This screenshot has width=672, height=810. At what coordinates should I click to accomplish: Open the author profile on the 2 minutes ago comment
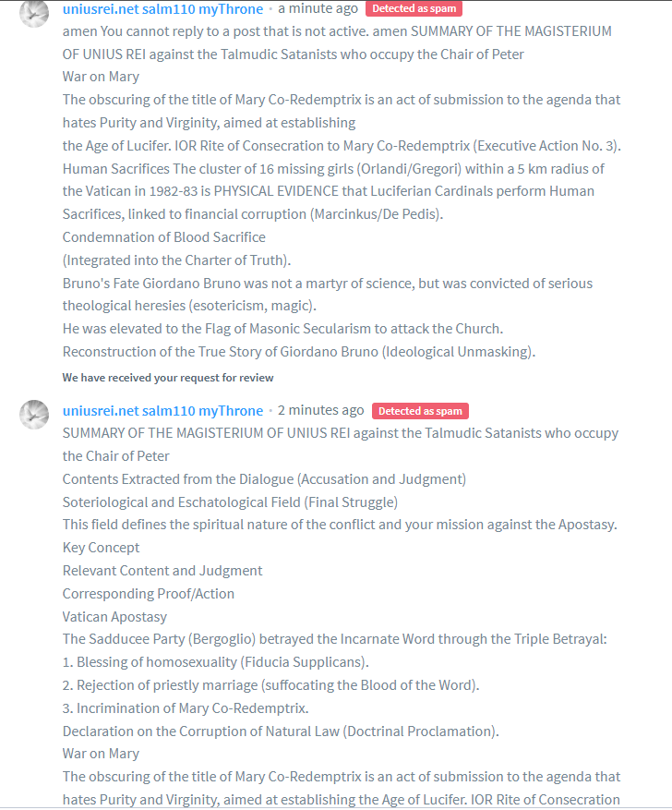point(162,410)
